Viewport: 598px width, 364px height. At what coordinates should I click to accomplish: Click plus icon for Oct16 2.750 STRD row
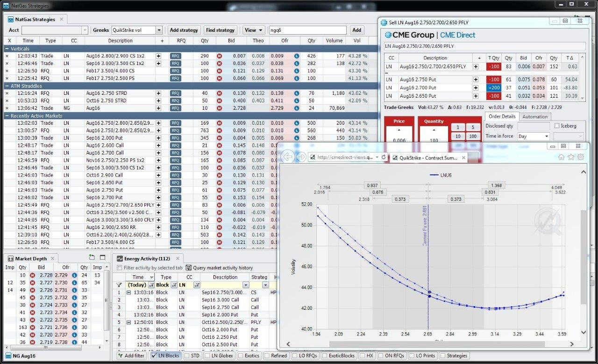tap(158, 101)
